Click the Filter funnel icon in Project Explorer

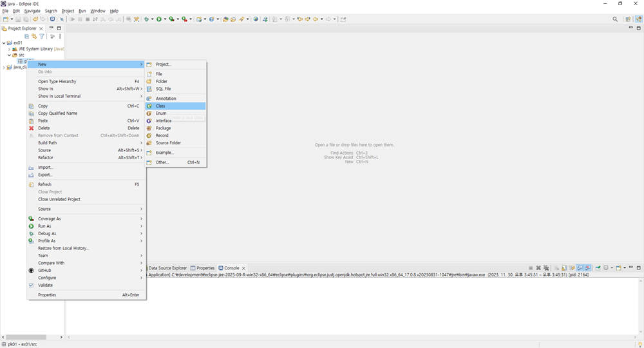(41, 37)
